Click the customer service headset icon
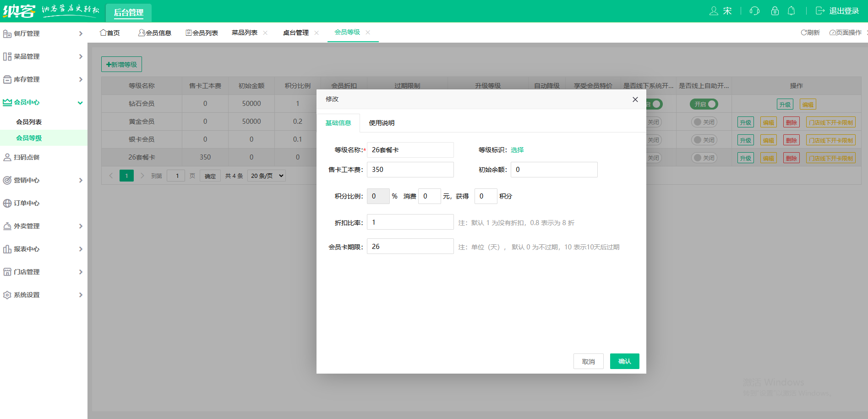 coord(754,11)
